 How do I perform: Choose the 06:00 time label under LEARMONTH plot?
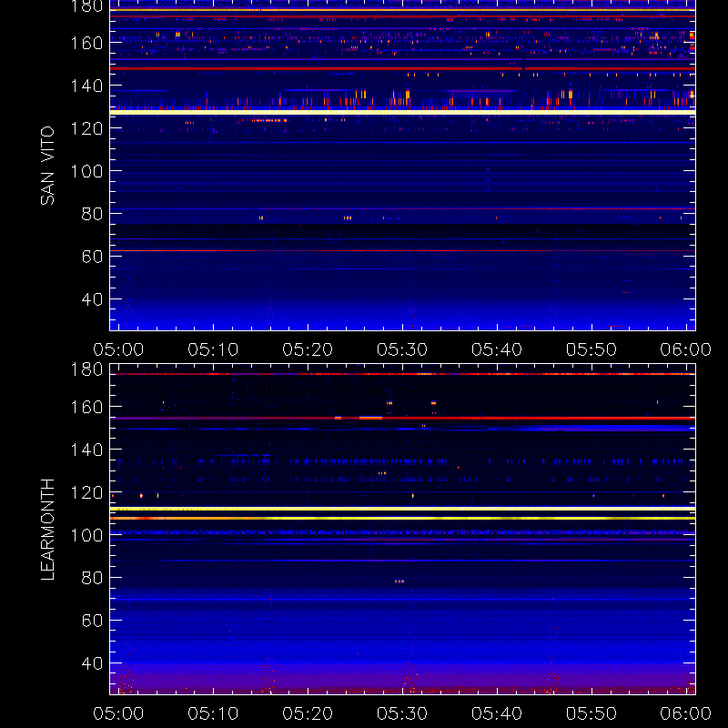pos(686,713)
